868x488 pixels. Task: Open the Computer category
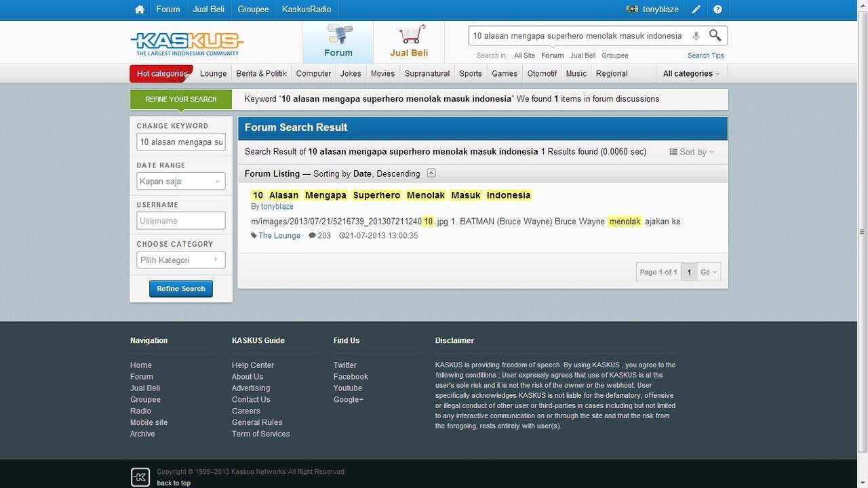point(313,73)
